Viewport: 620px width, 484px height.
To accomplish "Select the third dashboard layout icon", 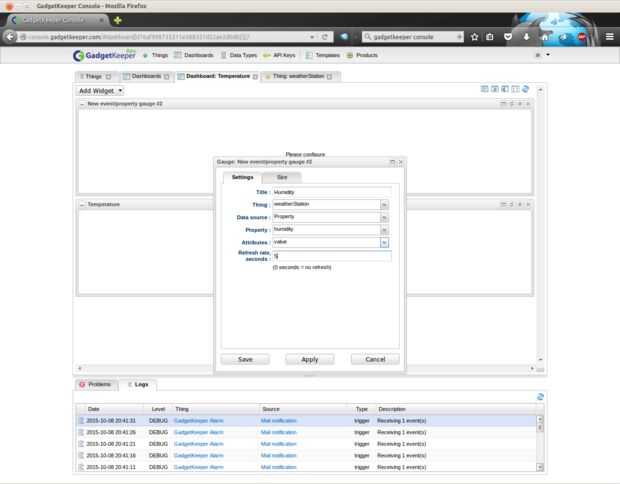I will pos(505,89).
